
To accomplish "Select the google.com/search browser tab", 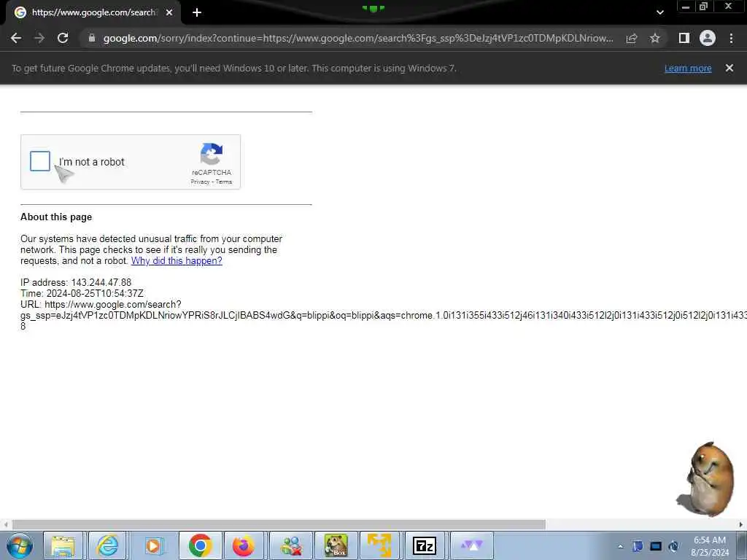I will pos(93,12).
